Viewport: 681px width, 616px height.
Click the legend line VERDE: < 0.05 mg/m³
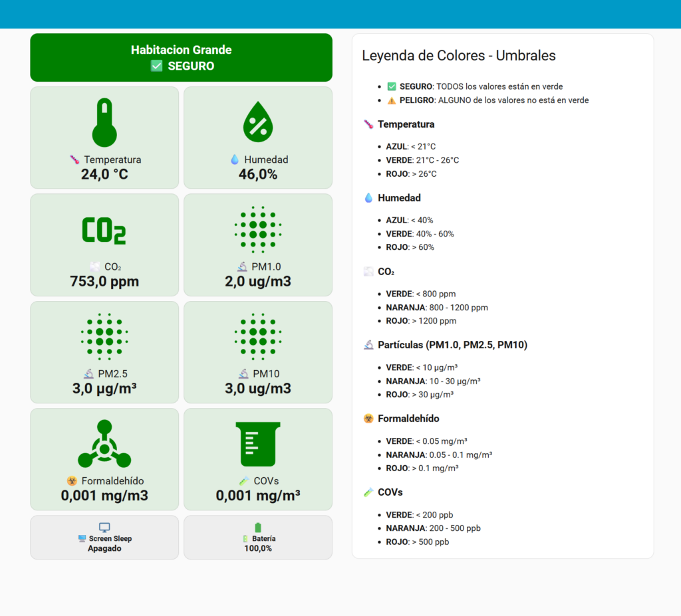point(426,441)
